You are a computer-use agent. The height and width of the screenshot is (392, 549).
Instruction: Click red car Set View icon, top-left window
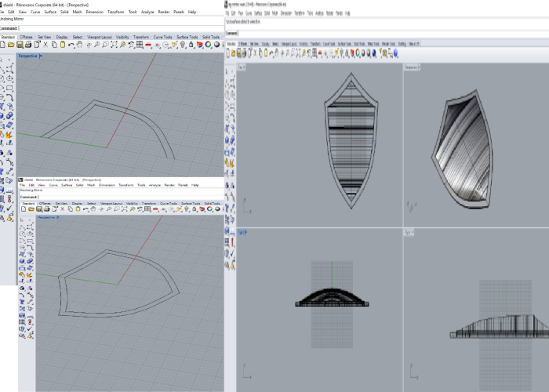coord(148,45)
